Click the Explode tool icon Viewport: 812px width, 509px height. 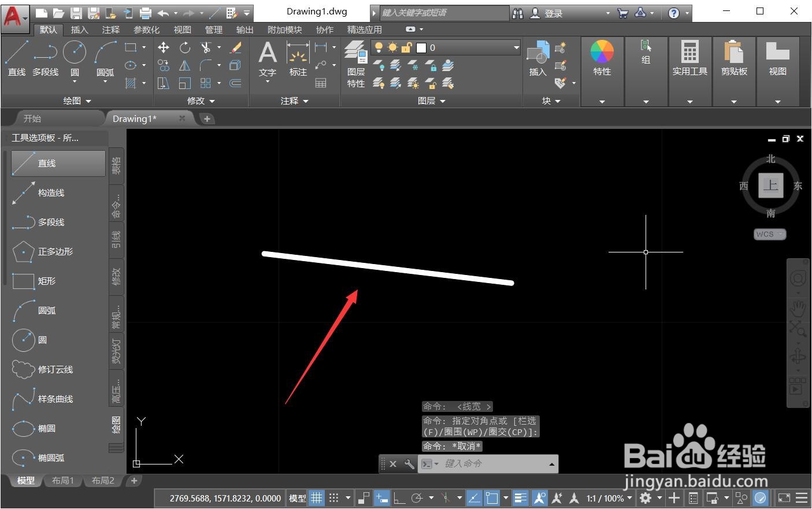pos(235,65)
